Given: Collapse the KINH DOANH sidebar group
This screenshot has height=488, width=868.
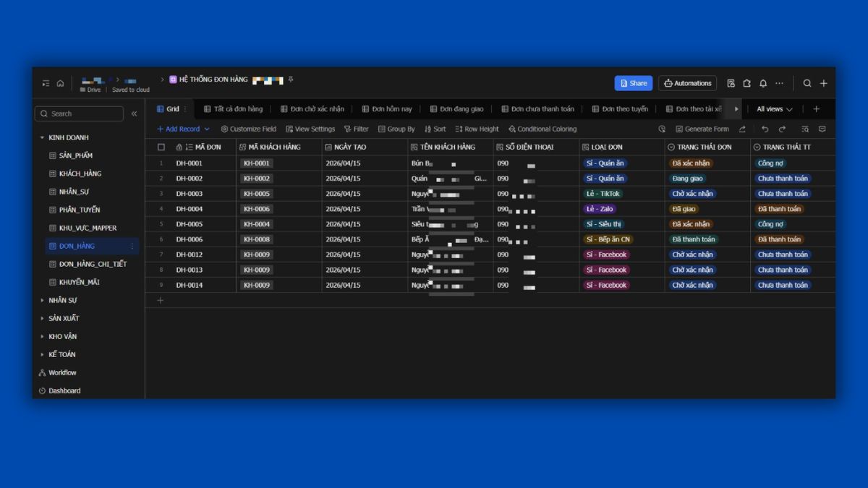Looking at the screenshot, I should [x=42, y=137].
